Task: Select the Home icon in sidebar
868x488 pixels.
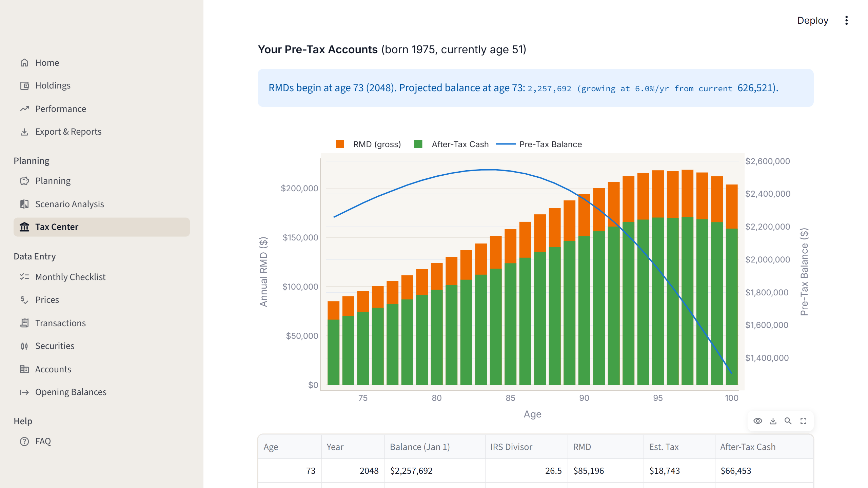Action: pyautogui.click(x=24, y=62)
